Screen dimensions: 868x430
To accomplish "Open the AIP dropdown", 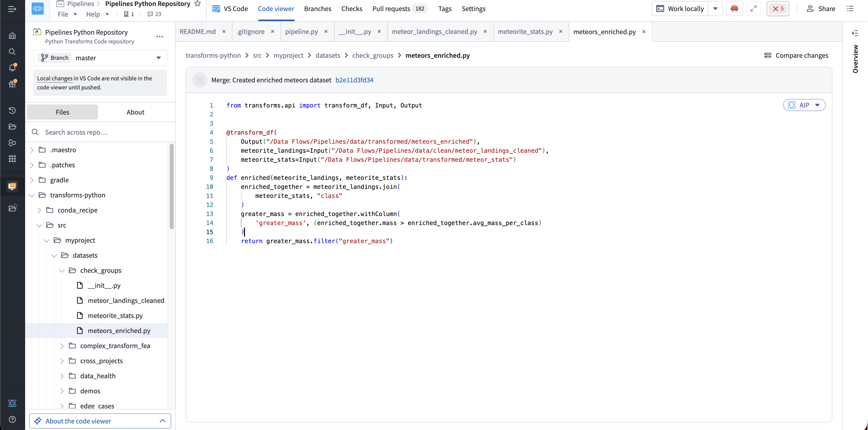I will pyautogui.click(x=804, y=105).
